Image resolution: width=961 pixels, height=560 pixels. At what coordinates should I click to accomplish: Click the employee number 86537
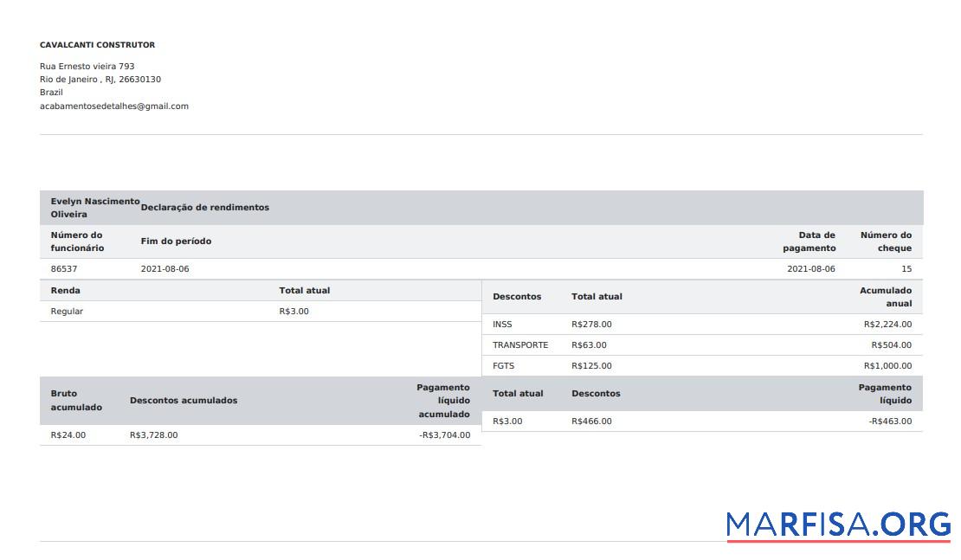point(64,268)
